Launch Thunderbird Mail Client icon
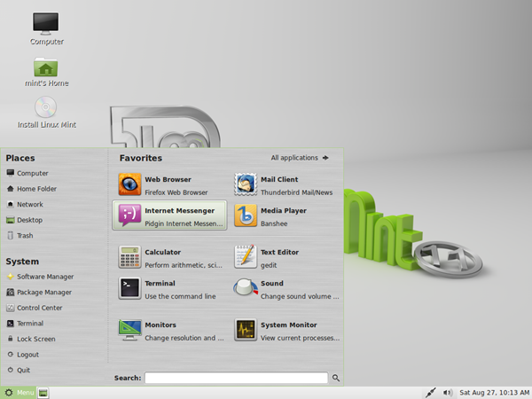The height and width of the screenshot is (399, 532). pos(246,184)
